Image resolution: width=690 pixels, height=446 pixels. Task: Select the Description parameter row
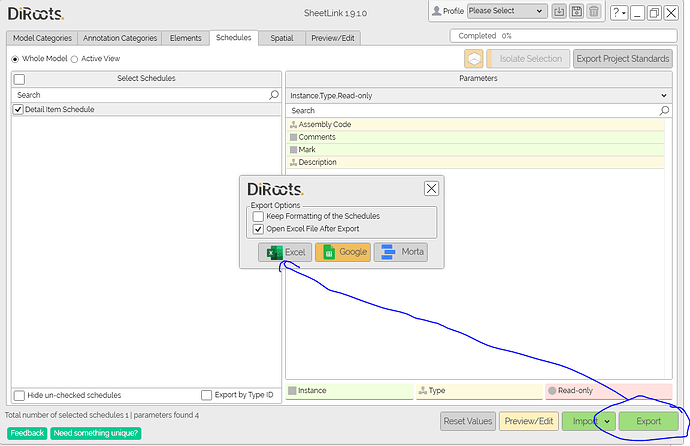tap(476, 162)
